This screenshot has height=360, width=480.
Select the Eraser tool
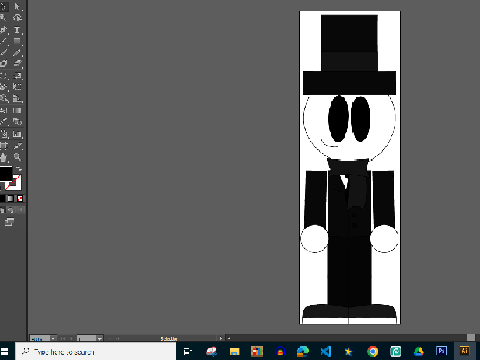(17, 63)
